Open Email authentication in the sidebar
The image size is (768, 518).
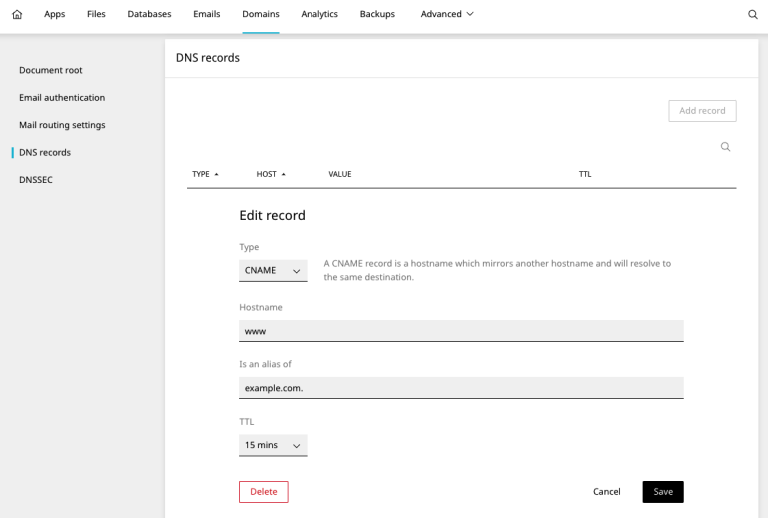click(62, 97)
